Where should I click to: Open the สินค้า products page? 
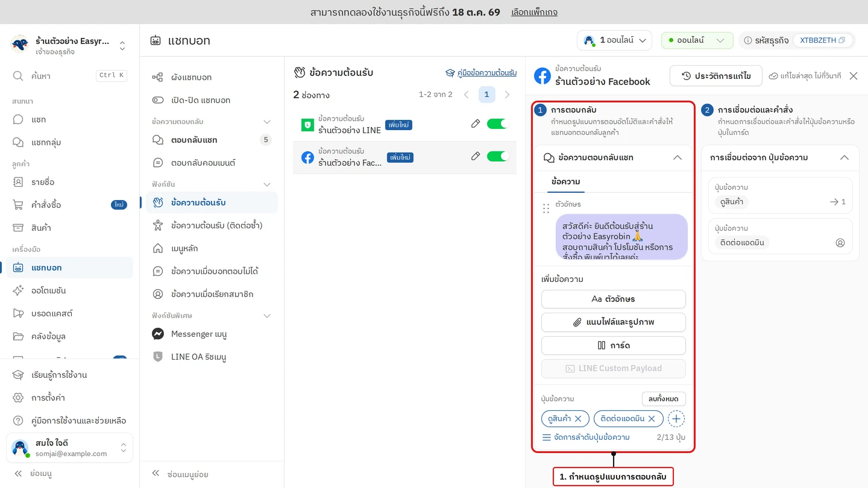pyautogui.click(x=69, y=228)
